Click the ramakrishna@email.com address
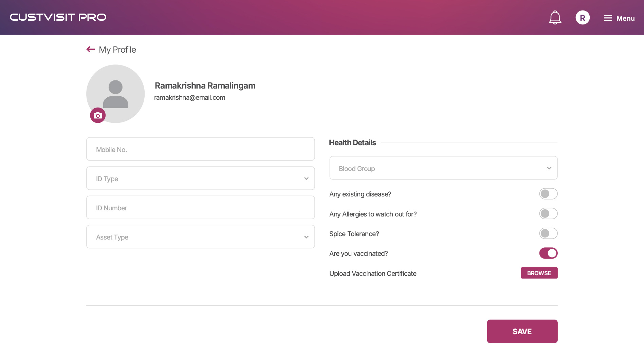Image resolution: width=644 pixels, height=362 pixels. tap(189, 98)
